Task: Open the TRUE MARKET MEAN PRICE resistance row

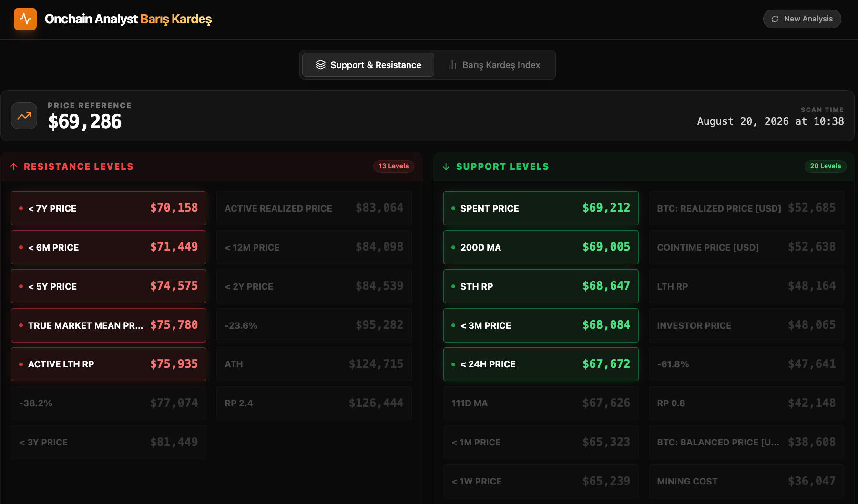Action: coord(109,325)
